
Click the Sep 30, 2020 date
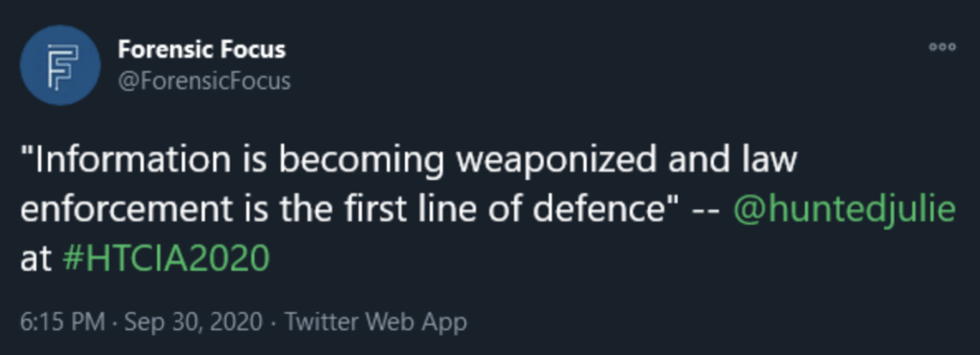coord(193,322)
